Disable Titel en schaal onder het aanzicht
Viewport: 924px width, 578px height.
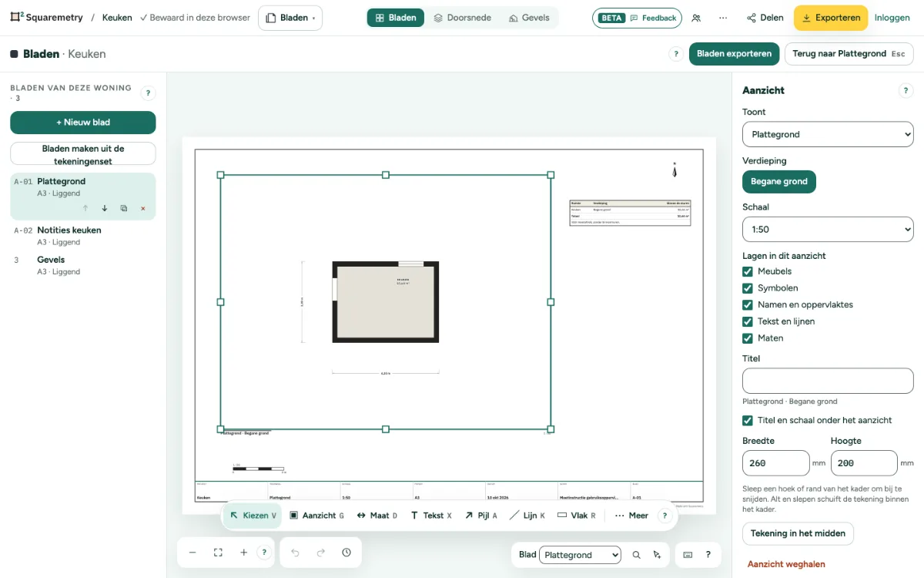748,421
